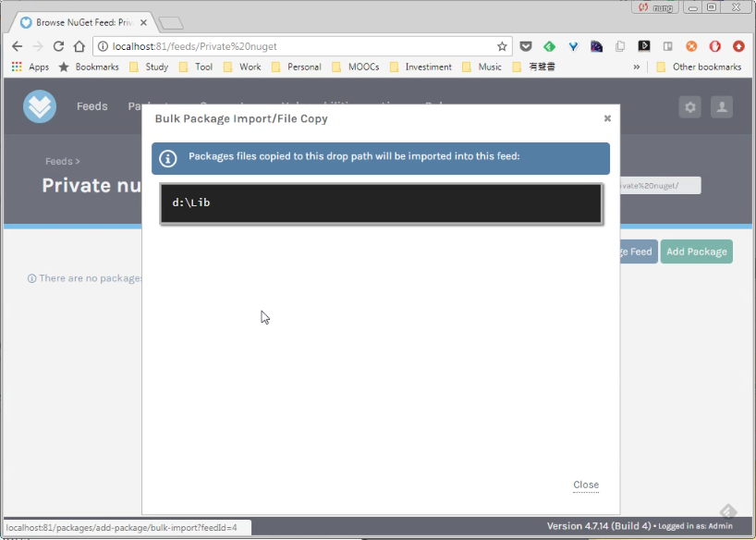Click the Feeds breadcrumb link
Viewport: 756px width, 540px height.
click(59, 161)
